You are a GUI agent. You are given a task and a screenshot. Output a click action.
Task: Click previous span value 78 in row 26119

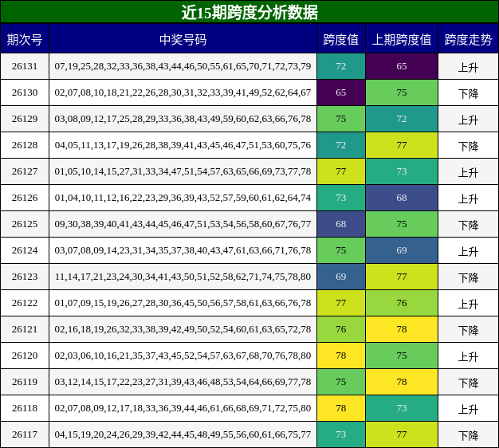tap(402, 382)
